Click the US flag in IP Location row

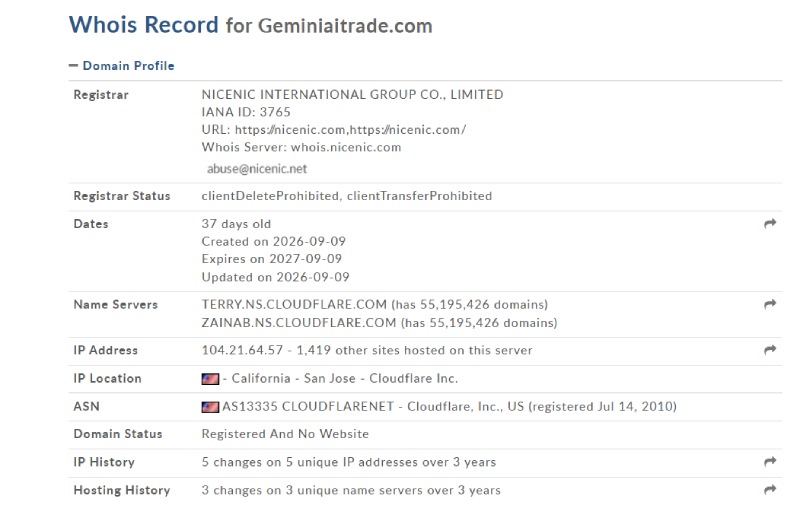[x=210, y=378]
